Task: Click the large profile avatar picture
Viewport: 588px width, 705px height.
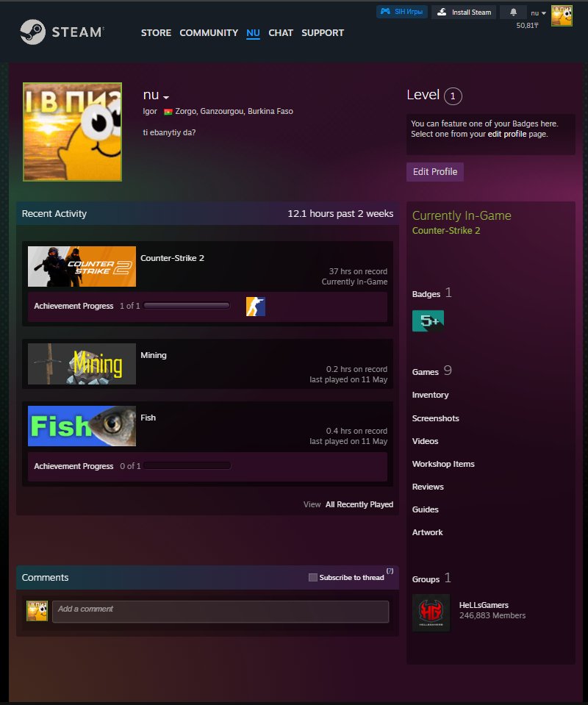Action: coord(72,132)
